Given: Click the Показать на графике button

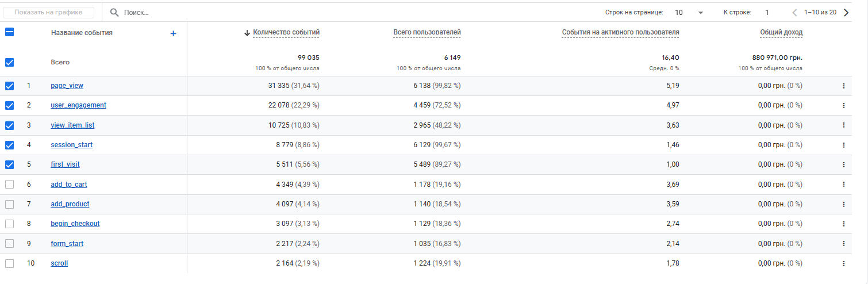Looking at the screenshot, I should pyautogui.click(x=48, y=12).
